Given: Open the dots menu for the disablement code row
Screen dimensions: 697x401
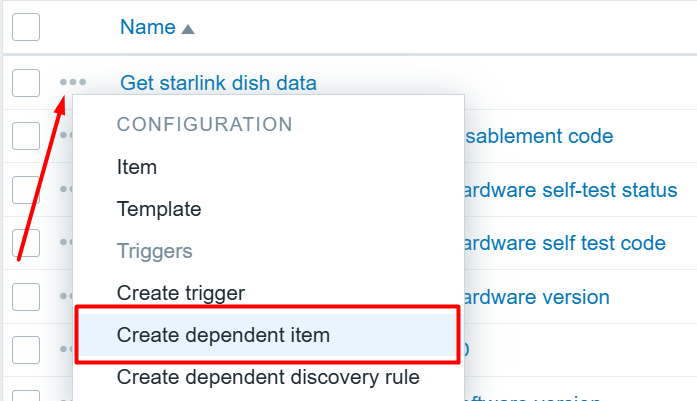Looking at the screenshot, I should (66, 135).
